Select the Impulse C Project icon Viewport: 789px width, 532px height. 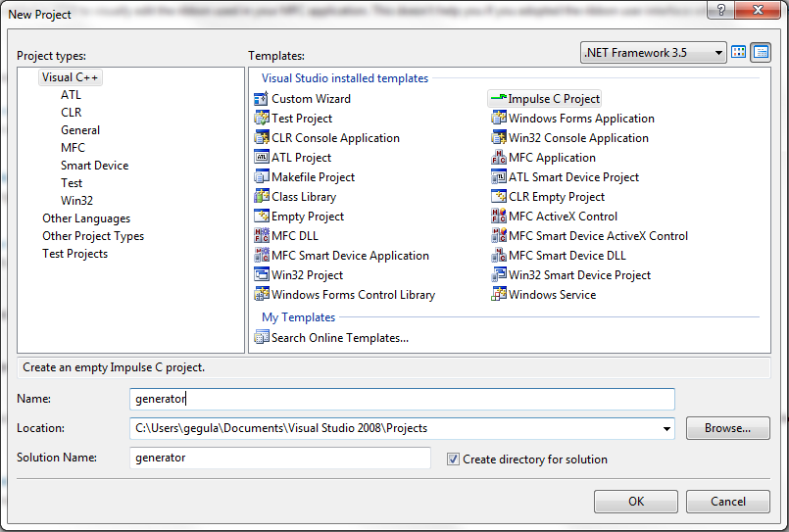[x=498, y=98]
